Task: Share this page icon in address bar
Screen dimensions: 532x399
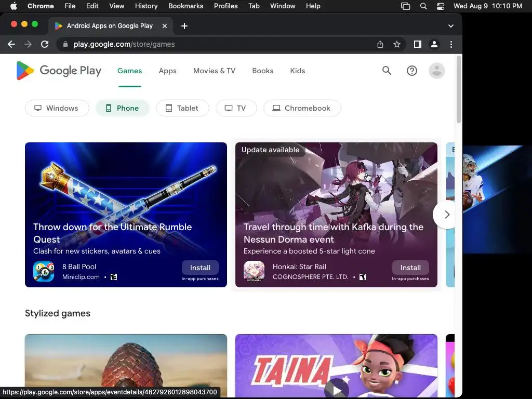Action: point(380,44)
